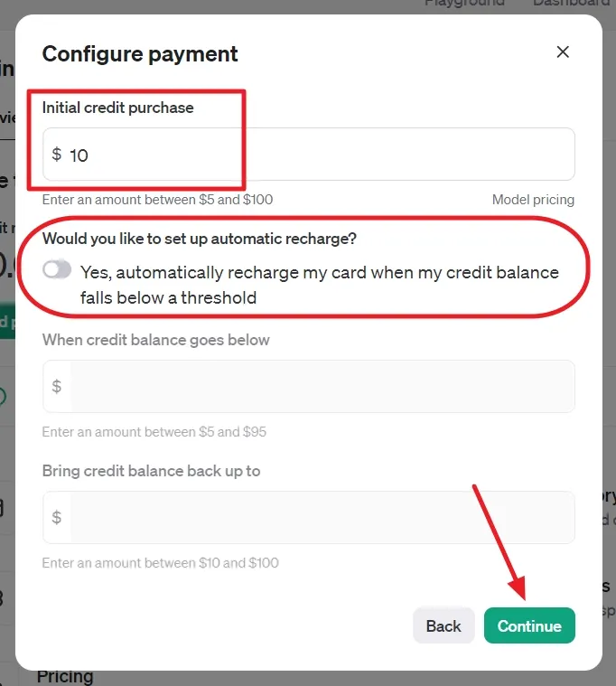Switch to the Dashboard tab behind dialog

(x=571, y=4)
